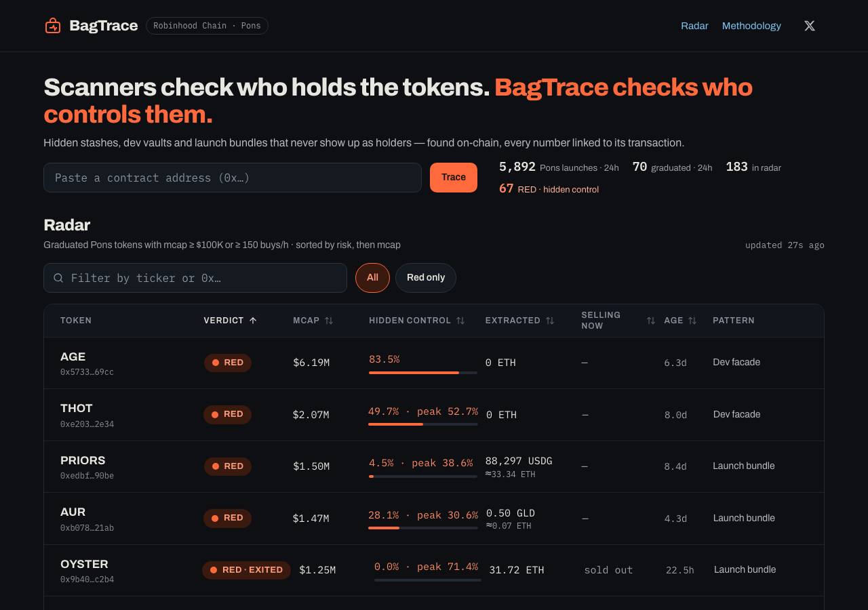The height and width of the screenshot is (610, 868).
Task: Click the '5,892 Pons launches' stat
Action: click(x=559, y=167)
